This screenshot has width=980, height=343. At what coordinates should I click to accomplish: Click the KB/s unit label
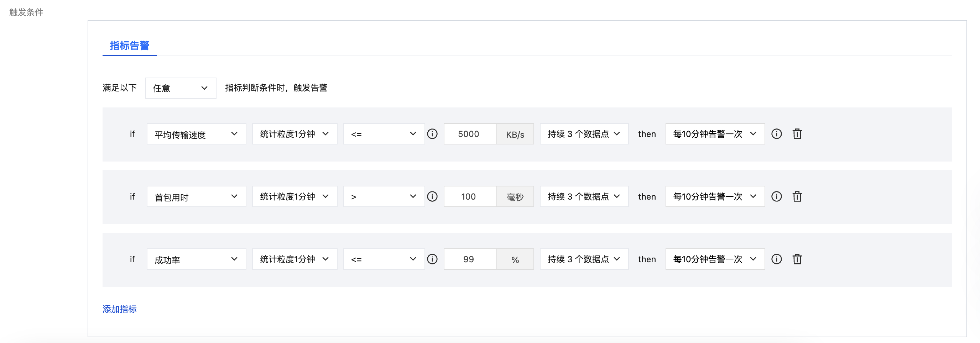515,134
